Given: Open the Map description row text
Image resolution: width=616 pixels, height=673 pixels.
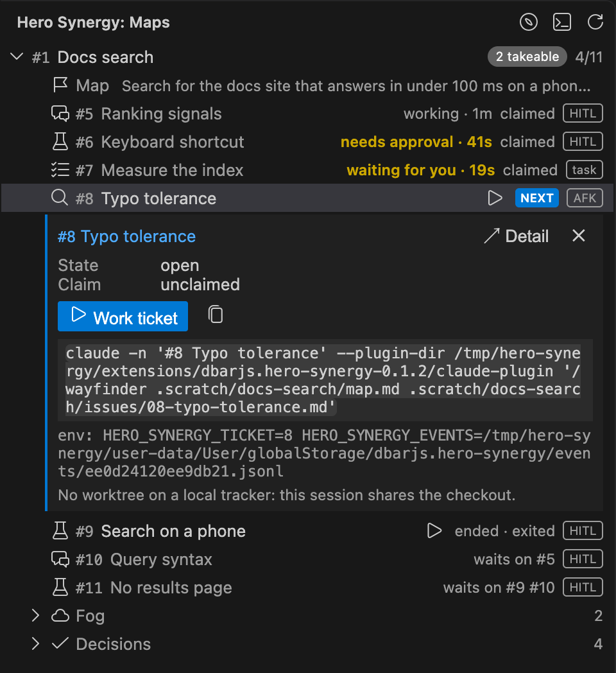Looking at the screenshot, I should click(356, 86).
